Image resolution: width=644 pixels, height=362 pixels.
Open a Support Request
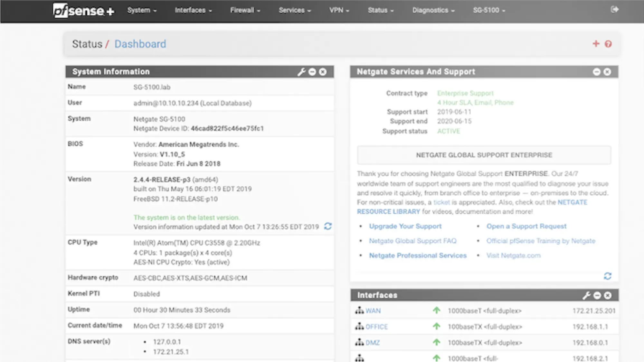point(526,226)
